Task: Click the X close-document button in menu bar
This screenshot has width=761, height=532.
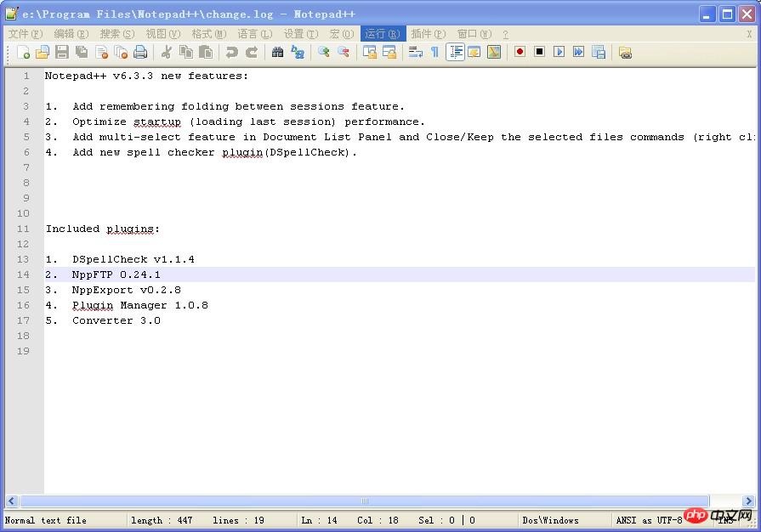Action: 747,34
